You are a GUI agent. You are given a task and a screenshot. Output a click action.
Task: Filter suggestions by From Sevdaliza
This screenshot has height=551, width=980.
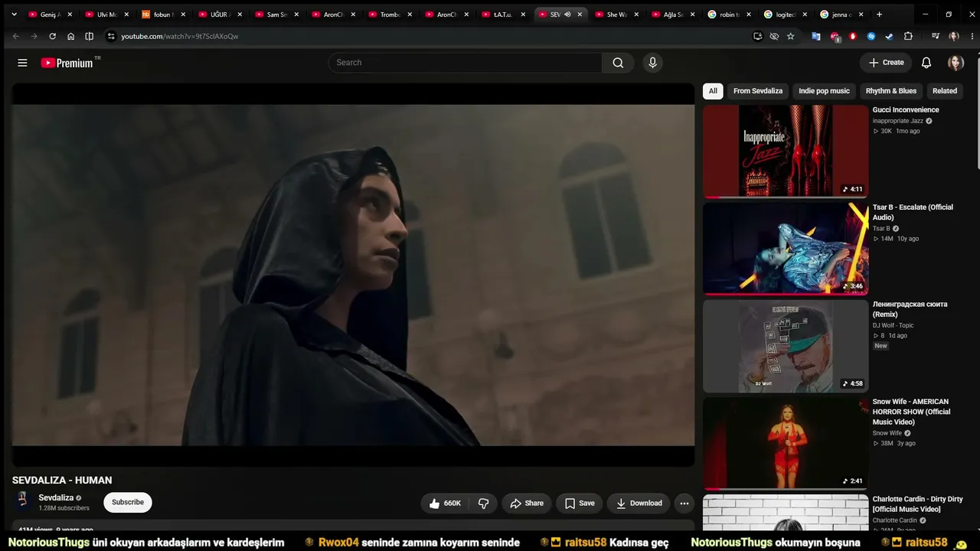pyautogui.click(x=758, y=91)
